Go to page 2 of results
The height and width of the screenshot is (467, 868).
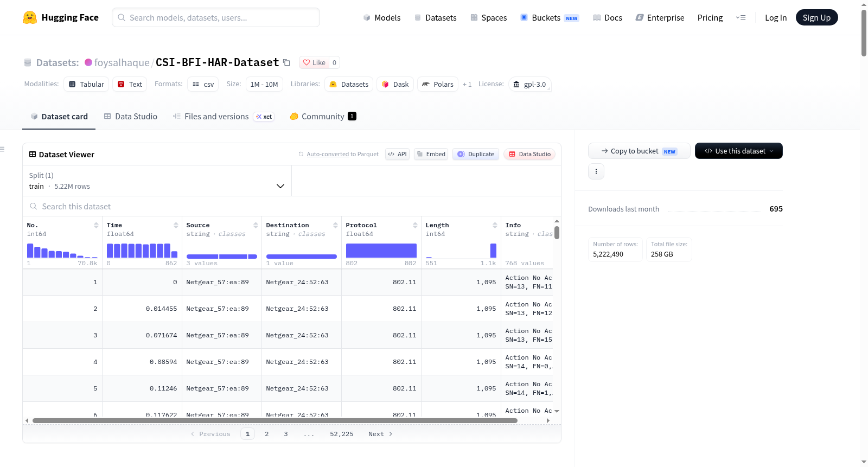pos(267,434)
